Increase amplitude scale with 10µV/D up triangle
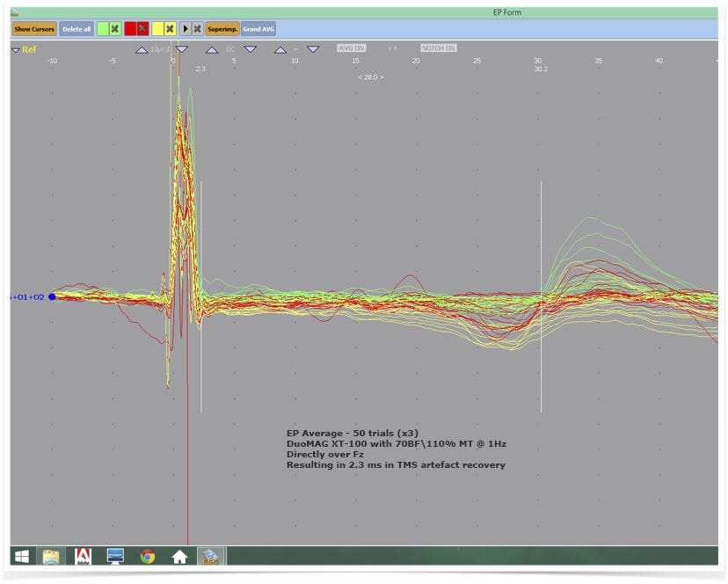Image resolution: width=728 pixels, height=584 pixels. 141,50
